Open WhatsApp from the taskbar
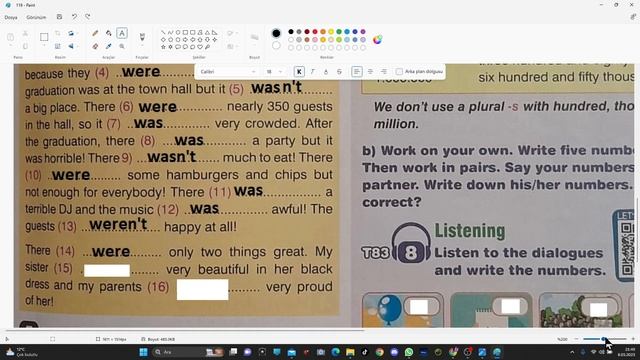 coord(409,352)
